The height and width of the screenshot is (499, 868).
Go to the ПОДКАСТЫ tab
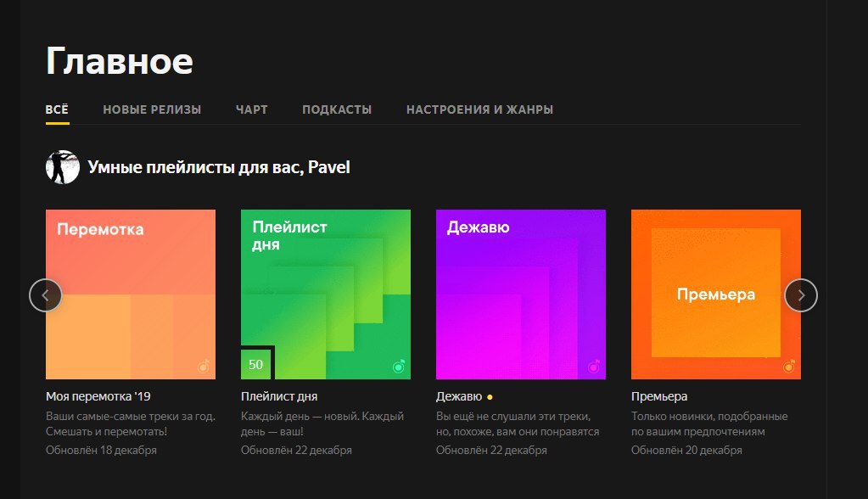(337, 109)
